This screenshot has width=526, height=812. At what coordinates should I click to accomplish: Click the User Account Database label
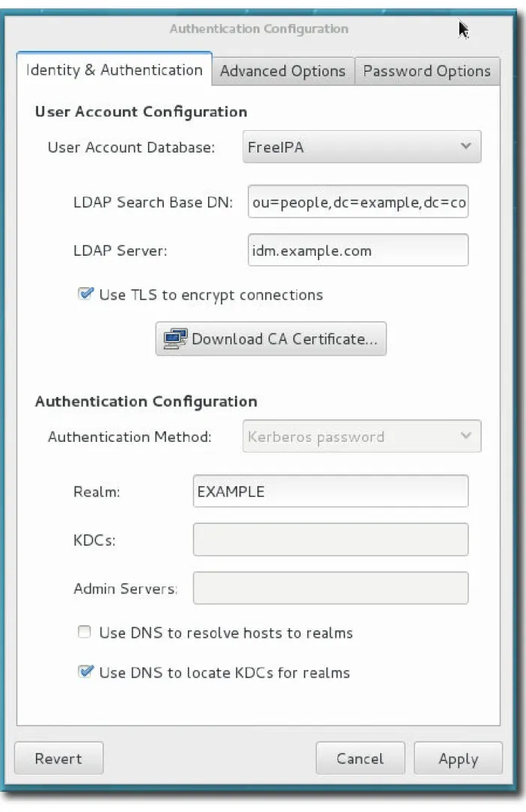point(131,147)
